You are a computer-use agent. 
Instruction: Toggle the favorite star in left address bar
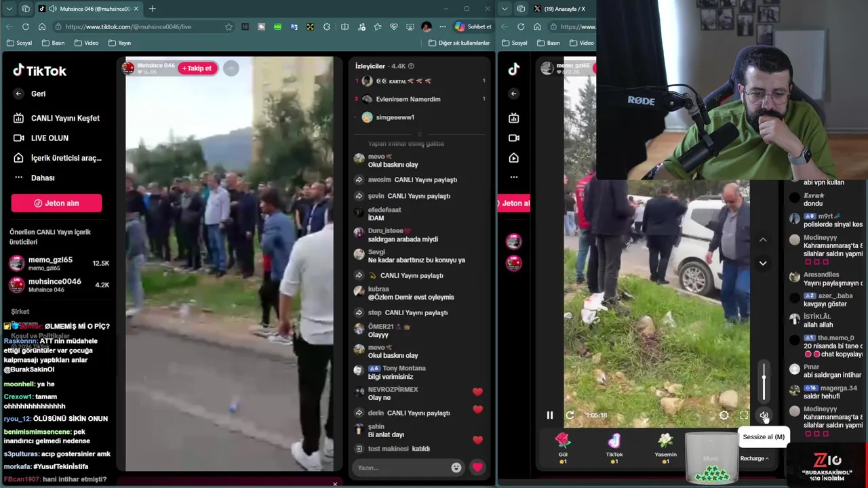(229, 26)
